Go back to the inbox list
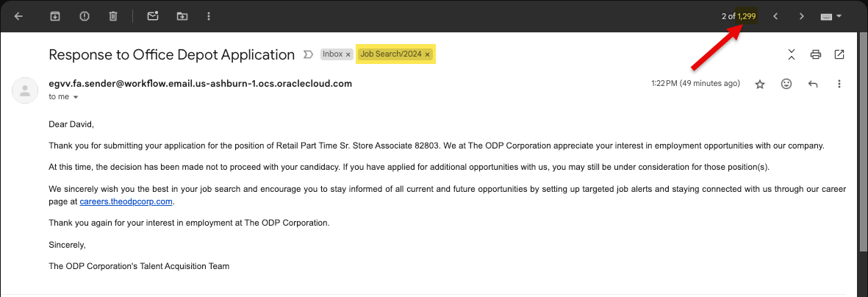Screen dimensions: 868x297 click(x=18, y=16)
